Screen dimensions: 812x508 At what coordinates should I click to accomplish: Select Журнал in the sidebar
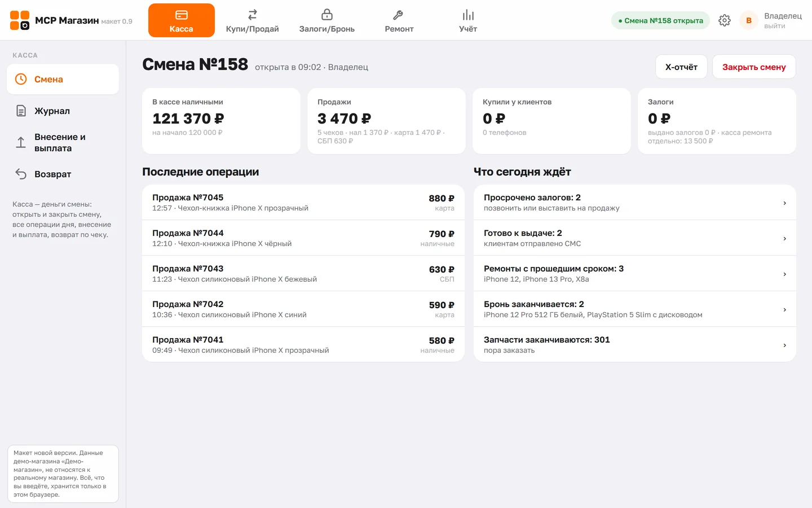click(x=63, y=111)
